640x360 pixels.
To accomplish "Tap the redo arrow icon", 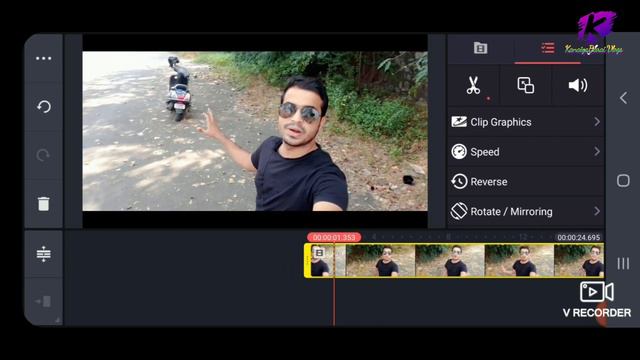I will (43, 155).
